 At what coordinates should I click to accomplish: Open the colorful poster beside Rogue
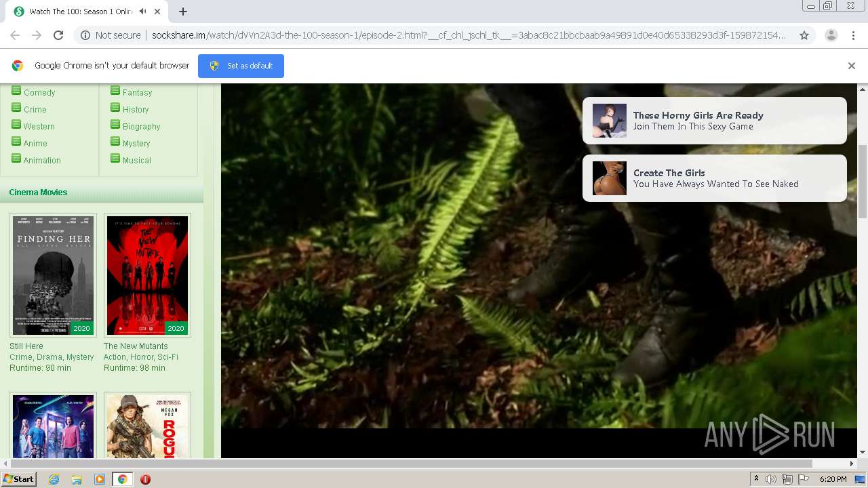53,426
